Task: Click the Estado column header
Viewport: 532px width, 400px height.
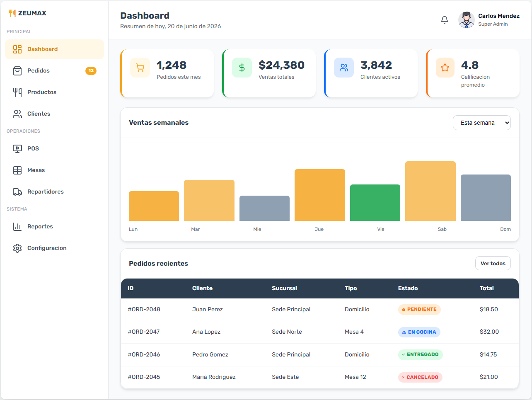Action: pos(408,288)
